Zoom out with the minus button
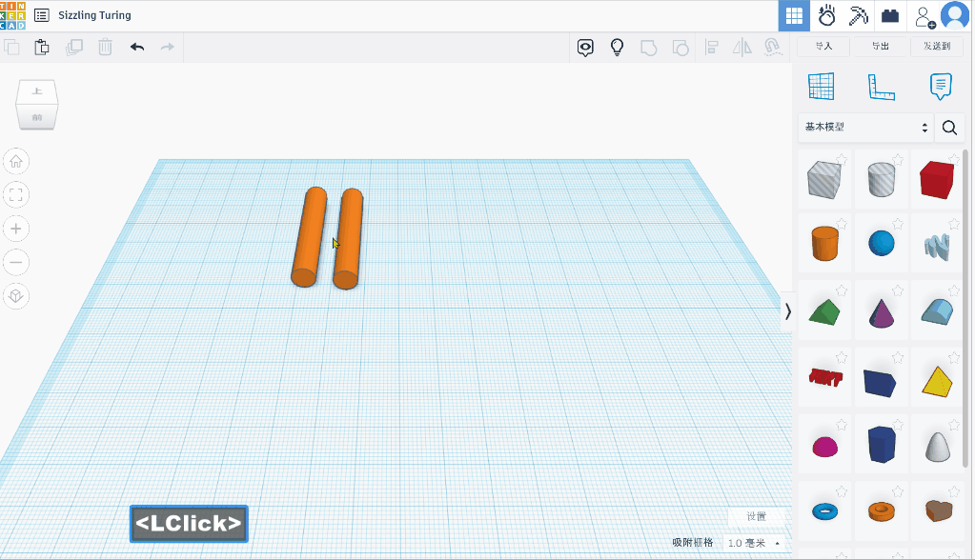The image size is (975, 560). 16,262
